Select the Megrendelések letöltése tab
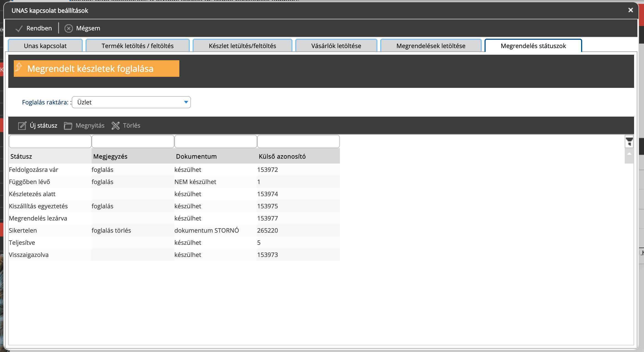This screenshot has height=352, width=644. point(431,46)
